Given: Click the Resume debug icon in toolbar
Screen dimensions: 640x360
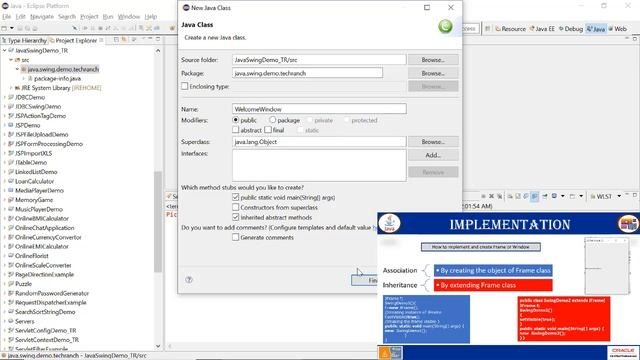Looking at the screenshot, I should pos(85,28).
